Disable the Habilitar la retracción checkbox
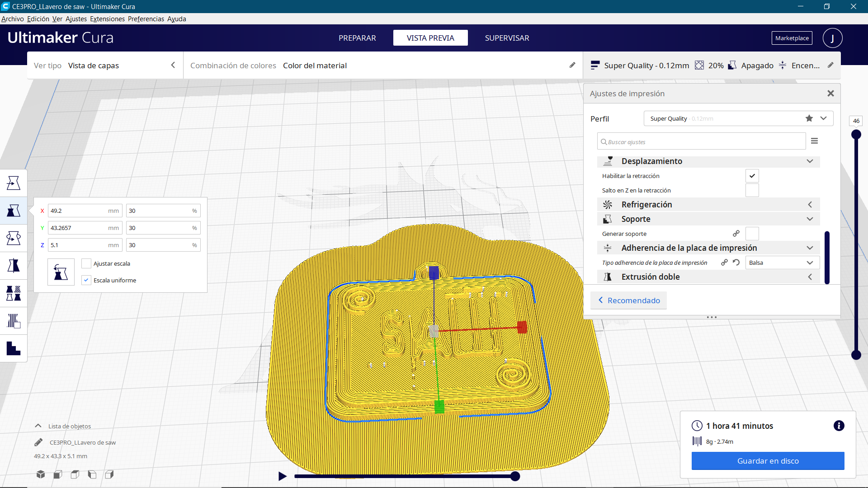868x488 pixels. click(x=752, y=176)
